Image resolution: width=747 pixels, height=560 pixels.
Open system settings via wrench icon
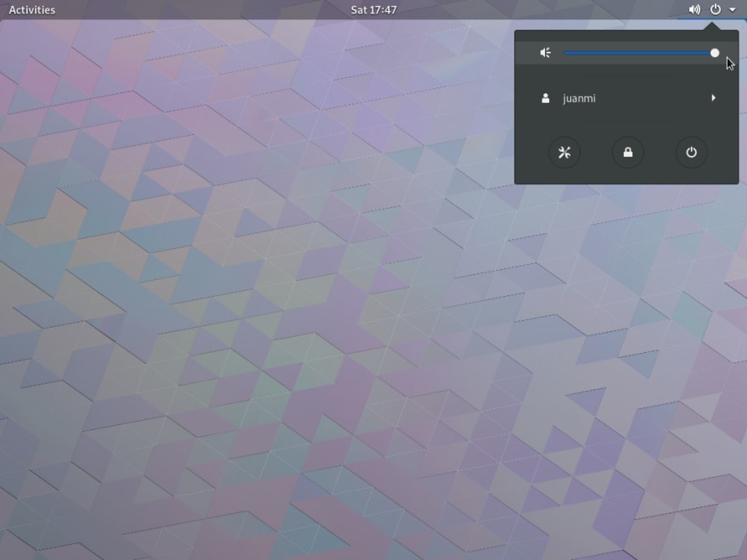[564, 153]
